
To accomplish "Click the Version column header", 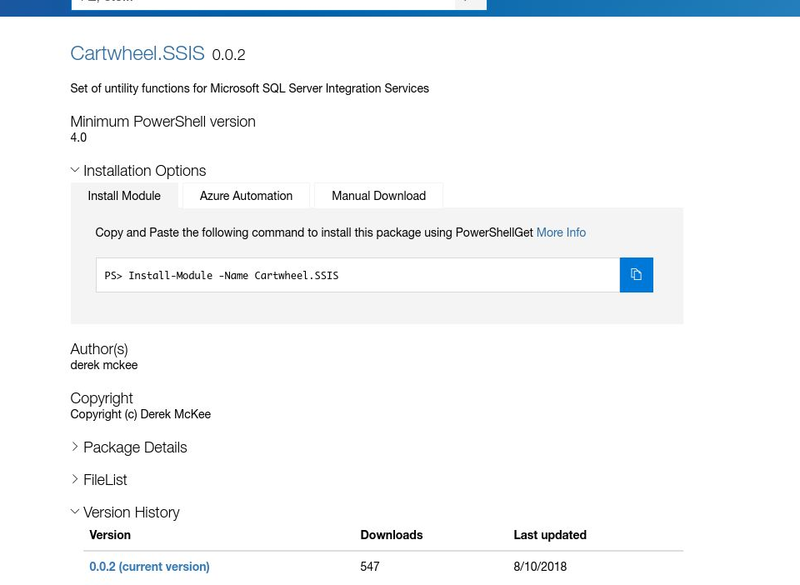I will [x=110, y=535].
